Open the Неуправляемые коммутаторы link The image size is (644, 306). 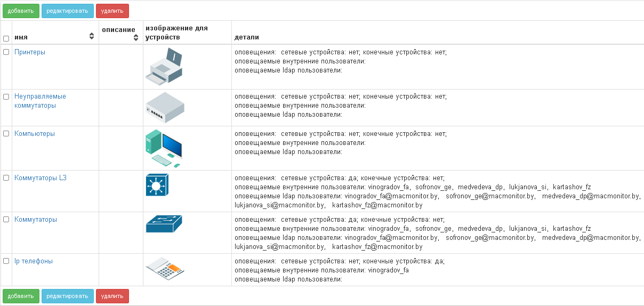point(41,101)
